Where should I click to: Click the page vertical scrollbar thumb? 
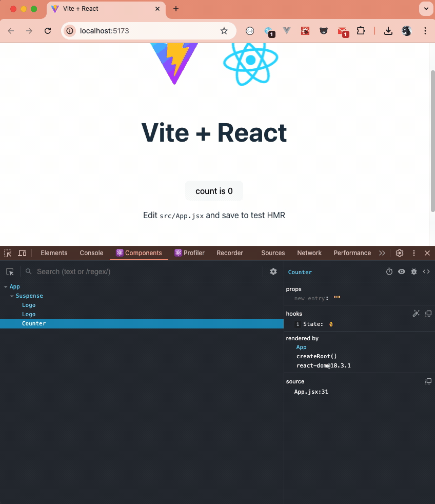[432, 141]
